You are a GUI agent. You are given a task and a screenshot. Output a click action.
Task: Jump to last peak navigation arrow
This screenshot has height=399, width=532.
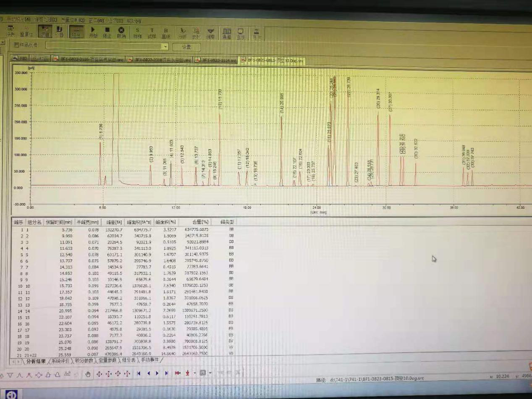(167, 373)
